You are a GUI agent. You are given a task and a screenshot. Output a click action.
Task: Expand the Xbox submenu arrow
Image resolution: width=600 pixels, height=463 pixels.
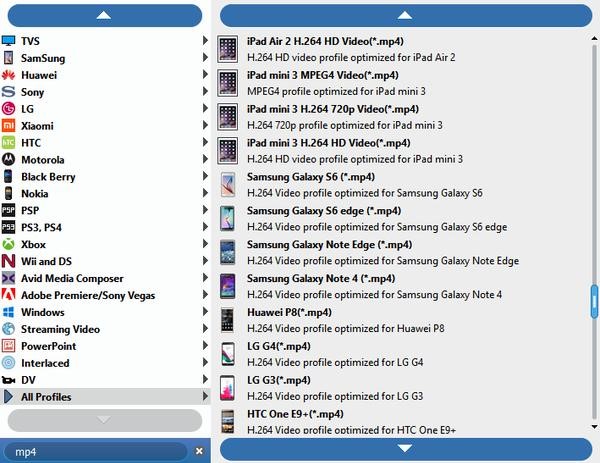click(x=205, y=244)
